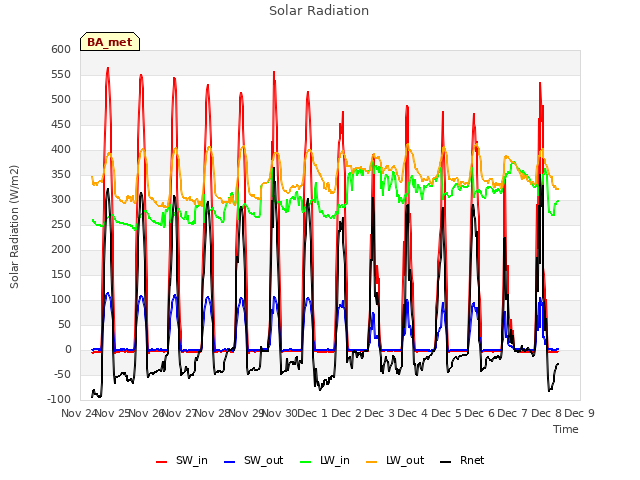This screenshot has height=480, width=640.
Task: Click the green LW_in legend swatch
Action: 306,462
